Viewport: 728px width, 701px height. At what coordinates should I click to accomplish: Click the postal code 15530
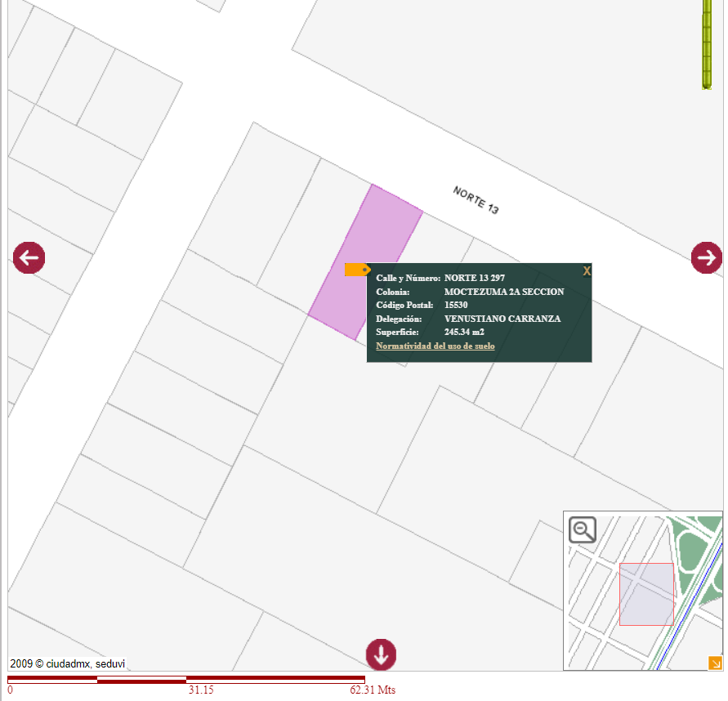[456, 305]
